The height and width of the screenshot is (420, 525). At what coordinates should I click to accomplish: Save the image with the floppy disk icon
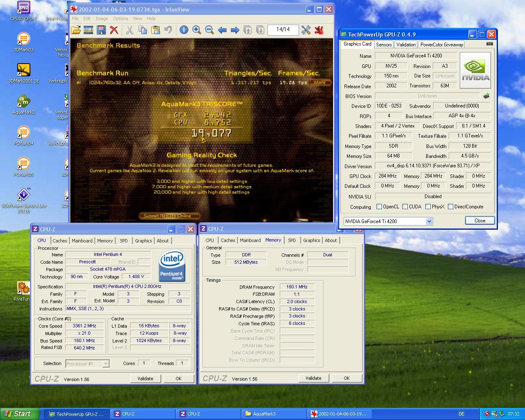[x=101, y=30]
